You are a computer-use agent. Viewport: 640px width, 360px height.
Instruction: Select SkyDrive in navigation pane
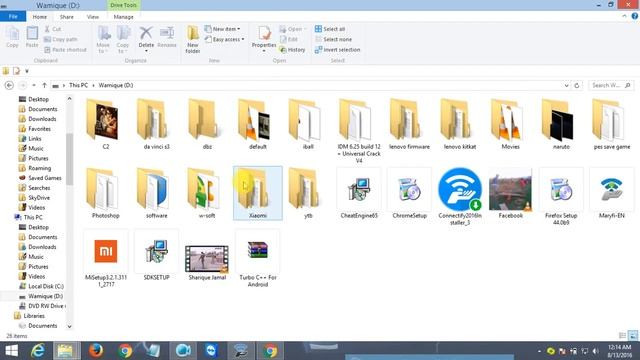pos(34,198)
